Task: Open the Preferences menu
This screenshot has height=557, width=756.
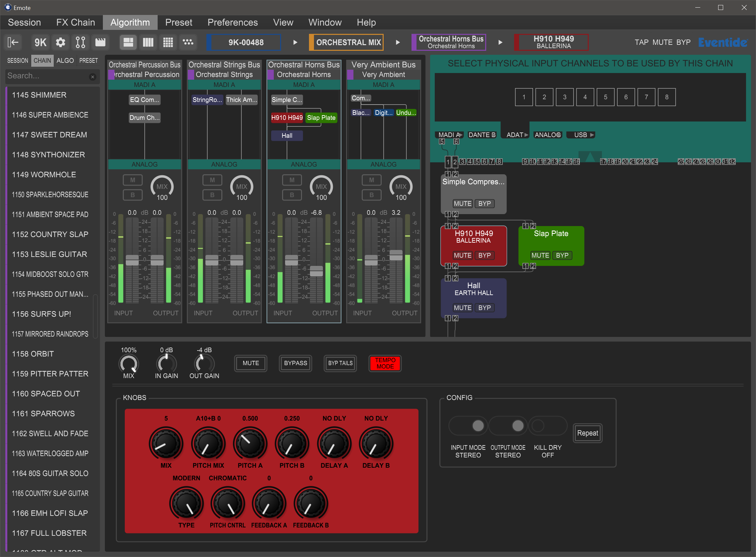Action: pos(233,23)
